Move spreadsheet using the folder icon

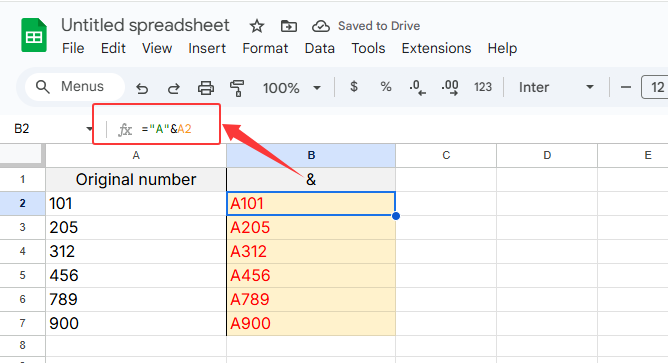pyautogui.click(x=288, y=26)
